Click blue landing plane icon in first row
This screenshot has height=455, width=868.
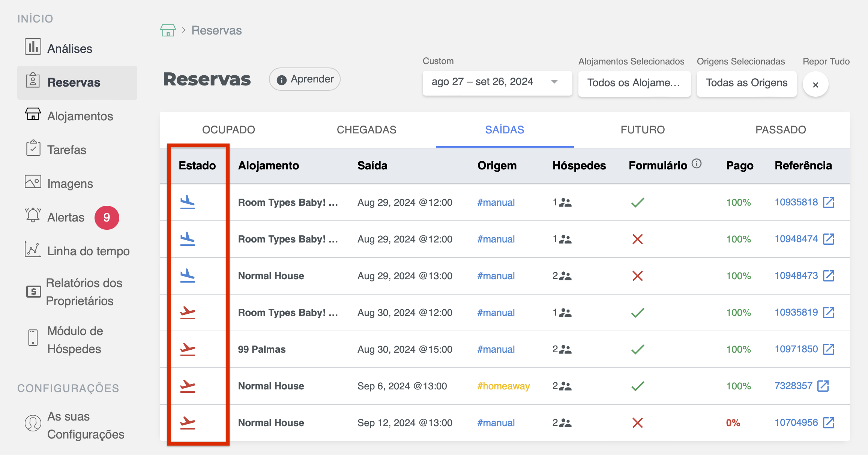[188, 202]
